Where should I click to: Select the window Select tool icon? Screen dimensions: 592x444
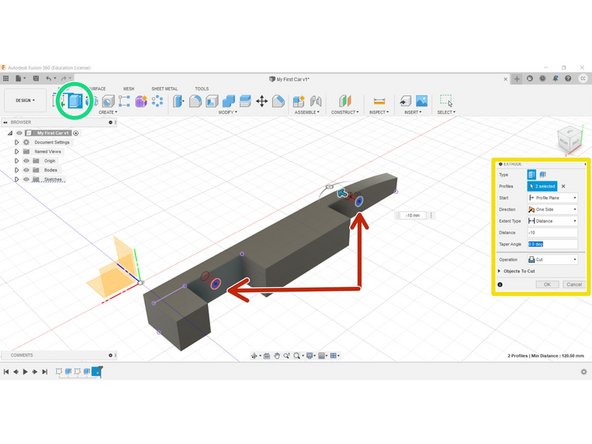click(446, 101)
